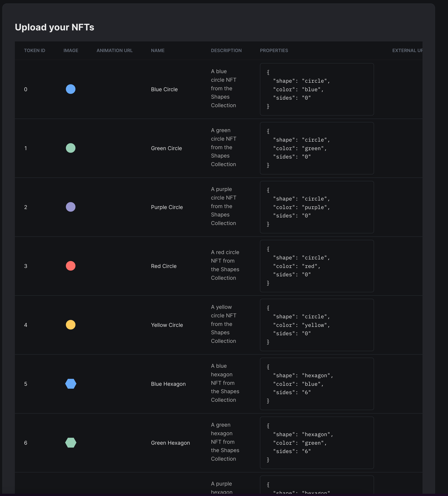
Task: Click the Green Hexagon shape icon
Action: 71,443
